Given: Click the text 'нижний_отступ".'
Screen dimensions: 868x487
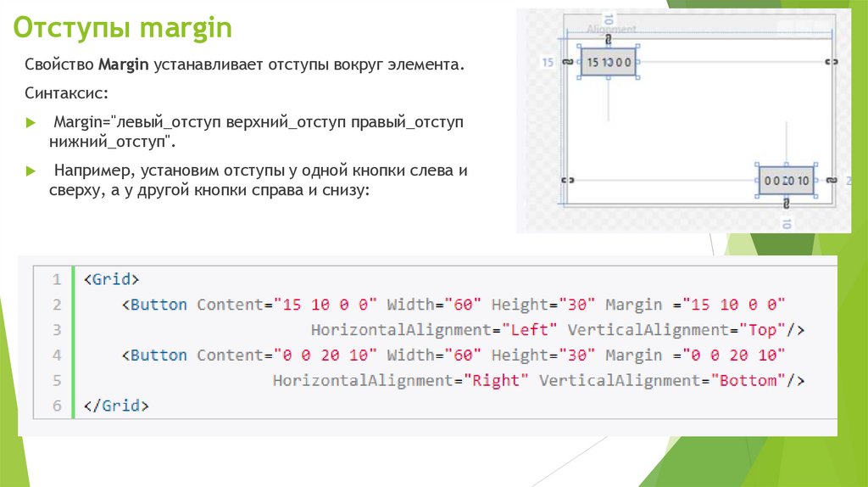Looking at the screenshot, I should pyautogui.click(x=113, y=142).
